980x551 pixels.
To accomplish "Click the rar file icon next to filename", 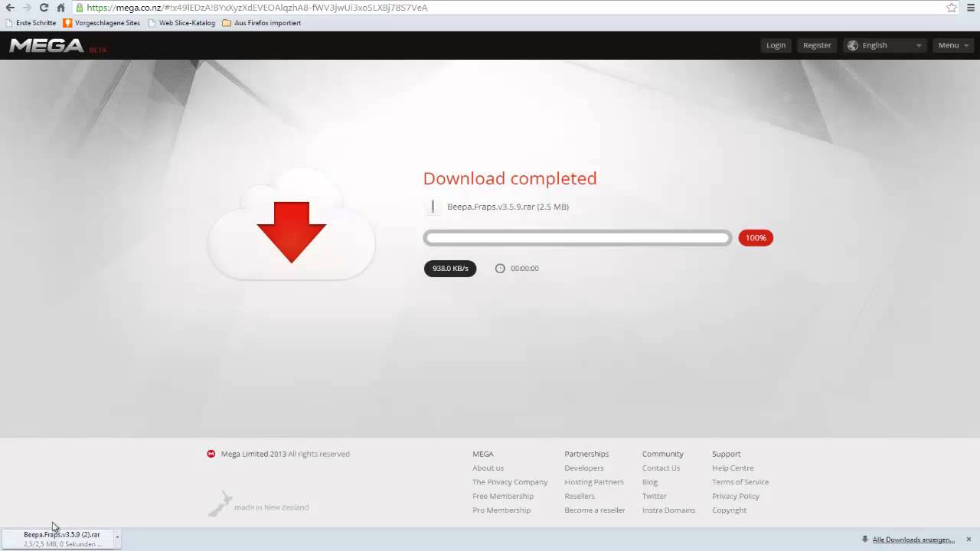I will pos(433,207).
